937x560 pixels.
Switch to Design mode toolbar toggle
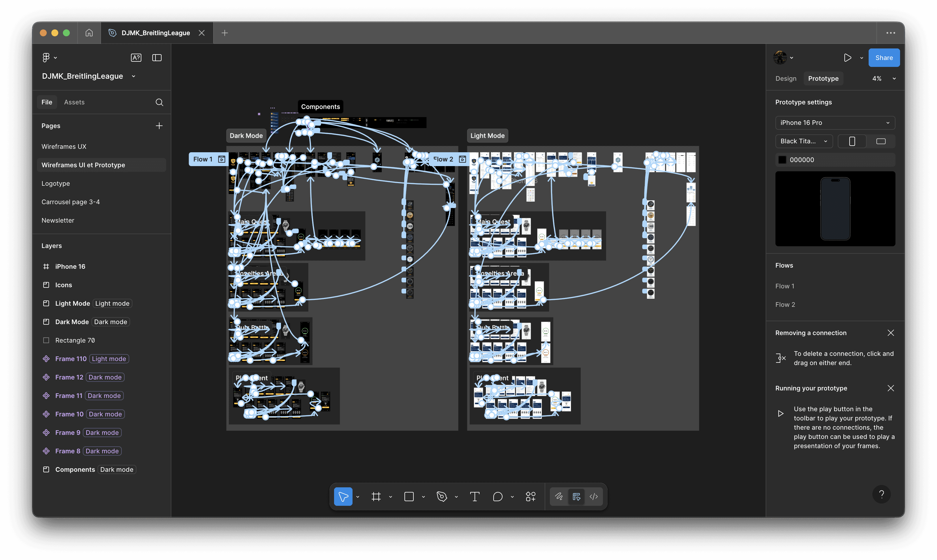pyautogui.click(x=576, y=497)
